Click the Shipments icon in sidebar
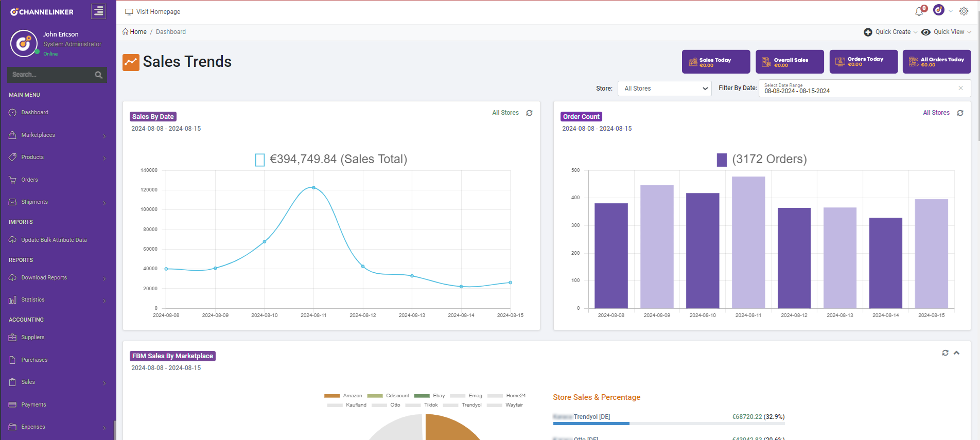Screen dimensions: 980x440 click(x=13, y=202)
